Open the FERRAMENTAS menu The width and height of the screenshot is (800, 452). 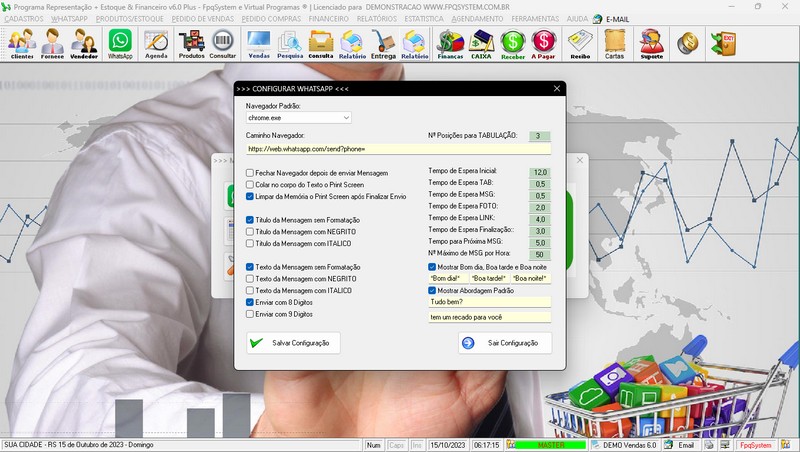coord(535,19)
